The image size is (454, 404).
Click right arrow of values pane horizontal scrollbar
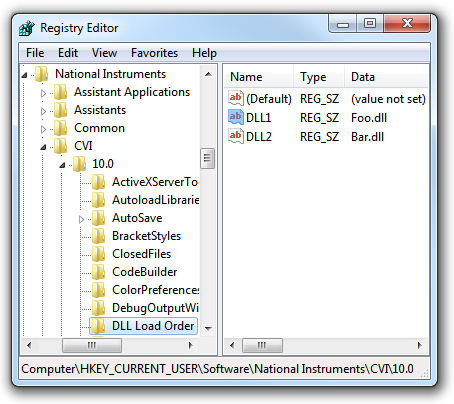(420, 345)
